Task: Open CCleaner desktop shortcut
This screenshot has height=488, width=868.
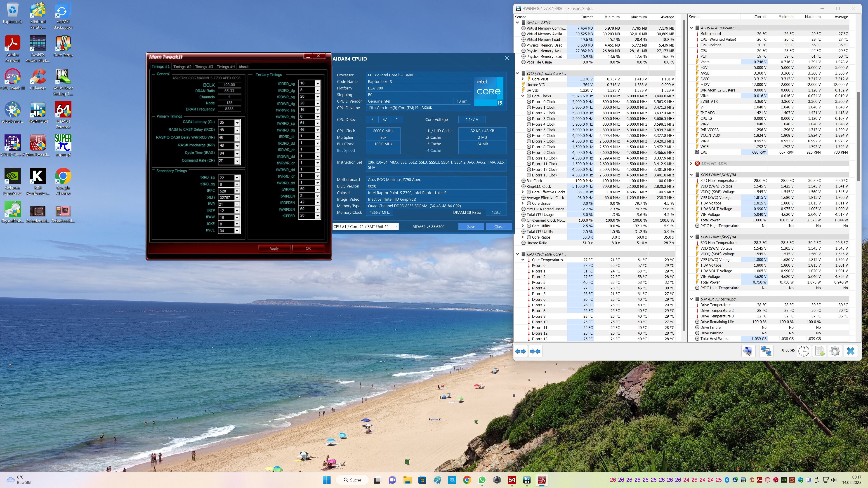Action: point(38,80)
